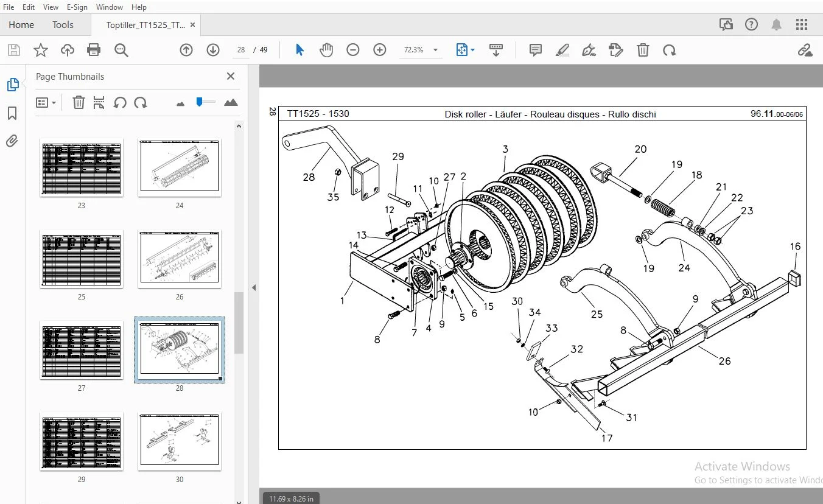Add a comment sticky note
This screenshot has height=504, width=823.
536,50
